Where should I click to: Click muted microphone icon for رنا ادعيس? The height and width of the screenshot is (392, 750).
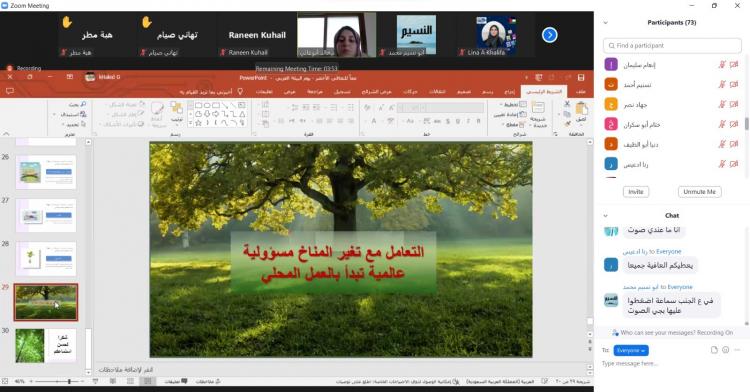722,164
